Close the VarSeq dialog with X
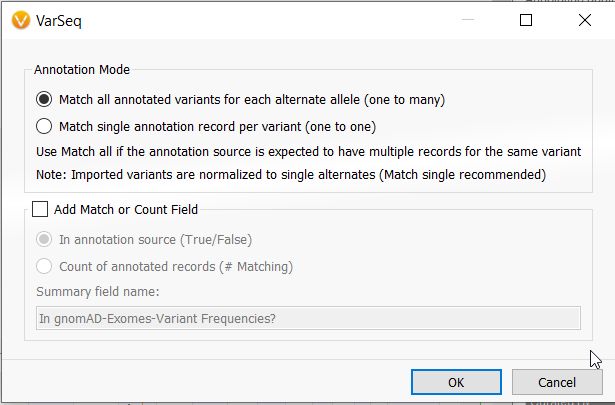Image resolution: width=615 pixels, height=405 pixels. pos(585,20)
